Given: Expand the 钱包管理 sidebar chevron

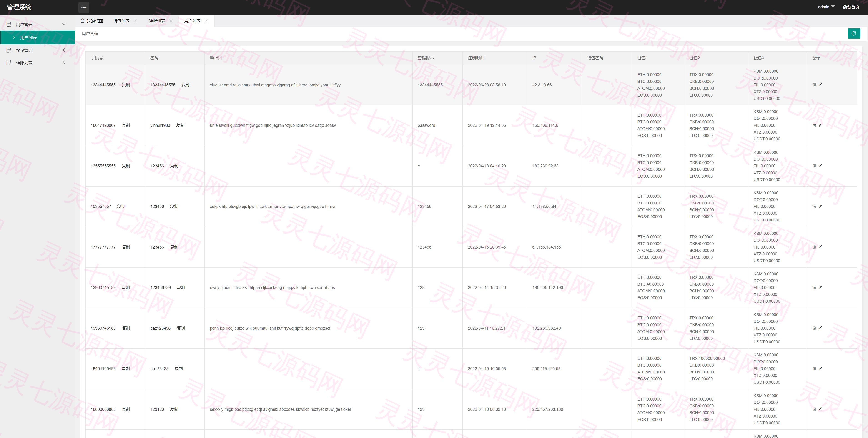Looking at the screenshot, I should point(64,50).
